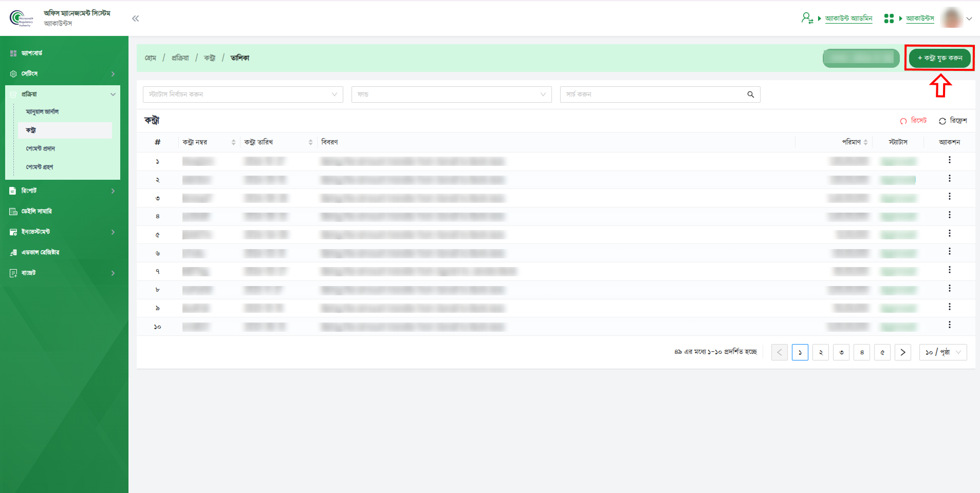
Task: Go to প্রক্রিয়া breadcrumb
Action: pyautogui.click(x=180, y=58)
